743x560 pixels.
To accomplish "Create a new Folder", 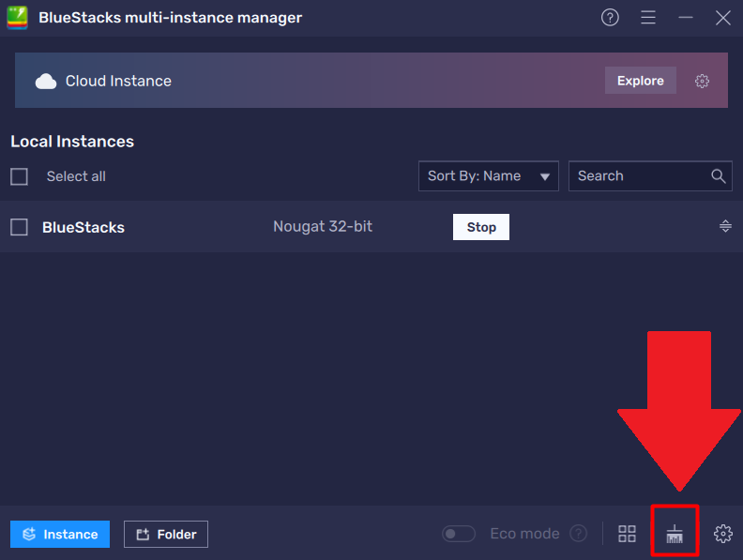I will (166, 534).
